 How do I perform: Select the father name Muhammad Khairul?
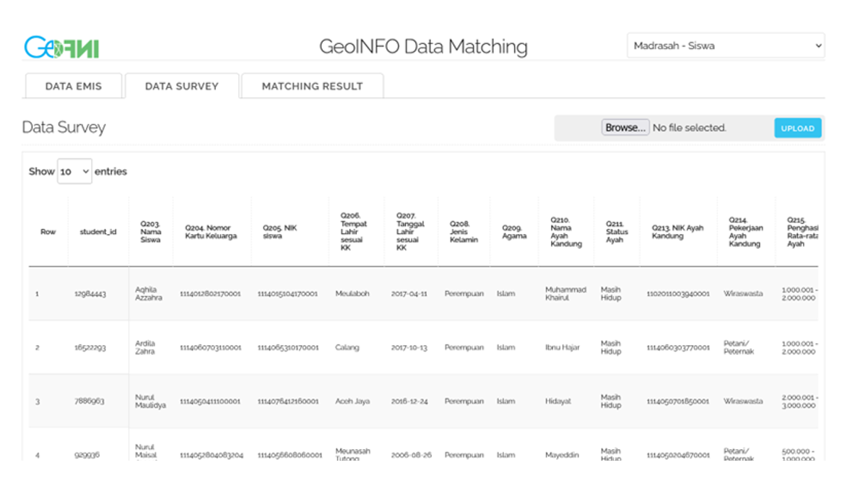[x=566, y=294]
